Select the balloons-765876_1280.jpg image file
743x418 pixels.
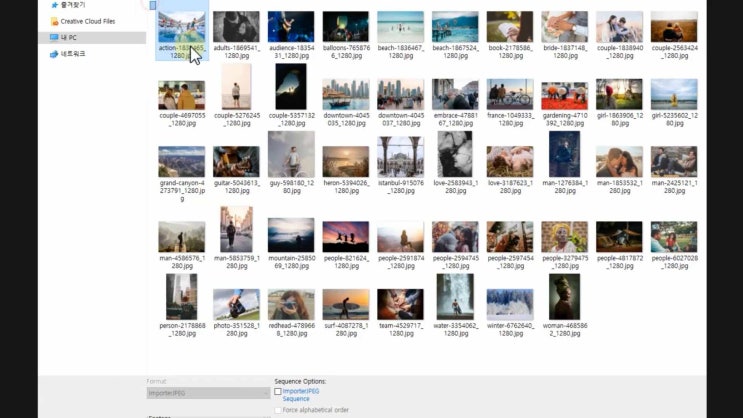(x=345, y=27)
